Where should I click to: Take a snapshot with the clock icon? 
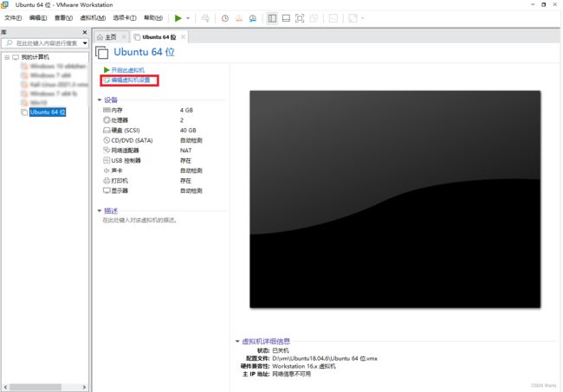pyautogui.click(x=225, y=18)
